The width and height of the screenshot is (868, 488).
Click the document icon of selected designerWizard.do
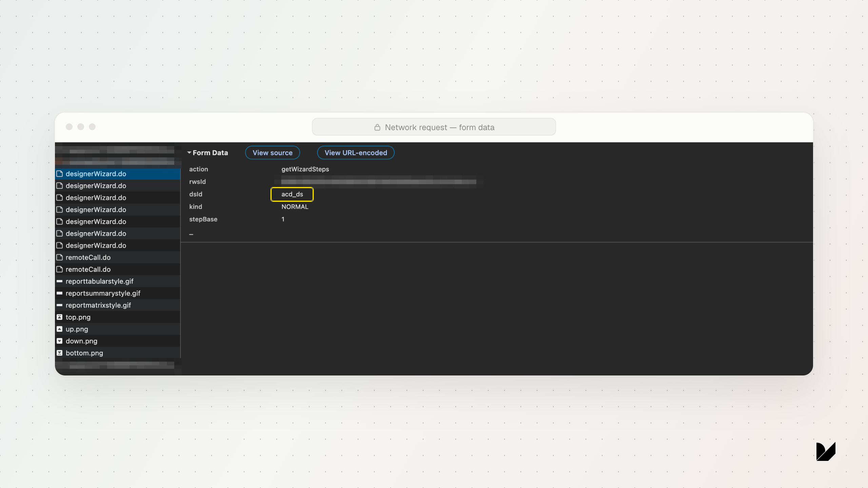tap(60, 174)
